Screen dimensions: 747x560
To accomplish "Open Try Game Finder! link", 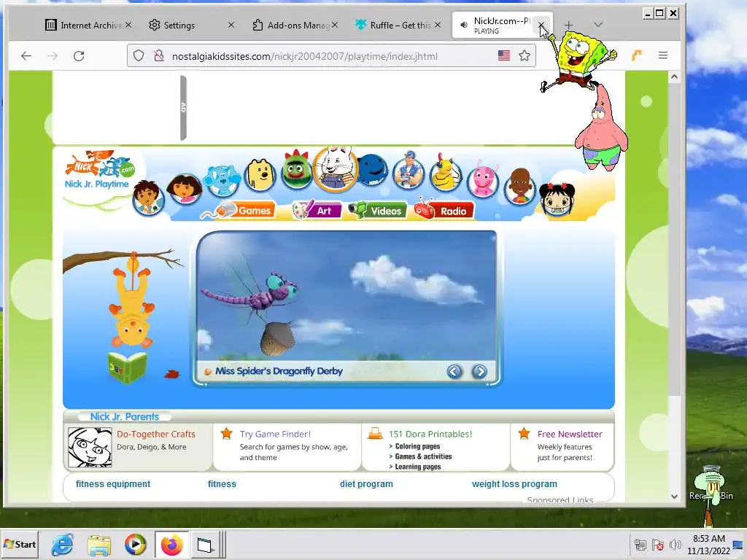I will [x=275, y=434].
